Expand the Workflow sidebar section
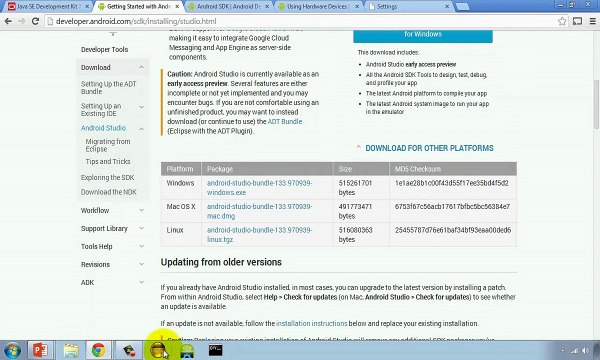This screenshot has width=600, height=360. pyautogui.click(x=141, y=210)
